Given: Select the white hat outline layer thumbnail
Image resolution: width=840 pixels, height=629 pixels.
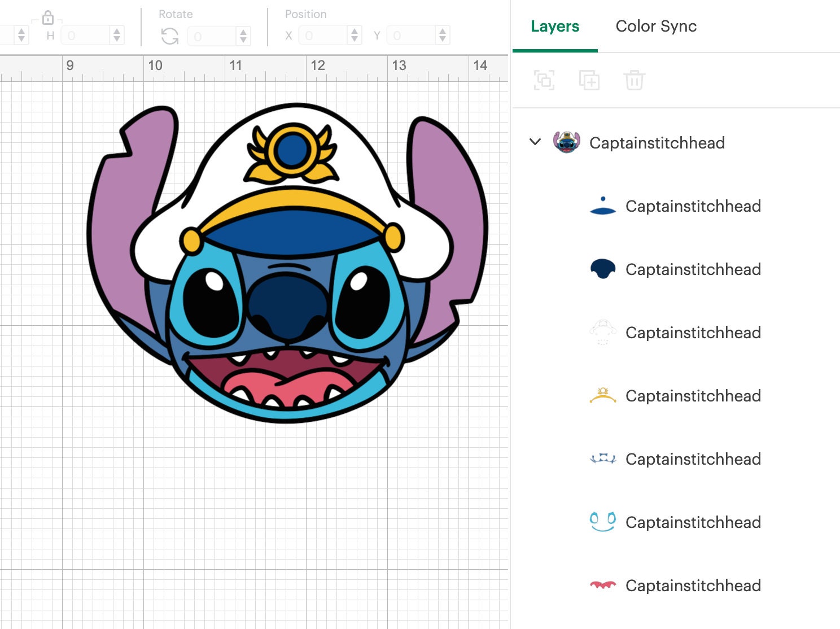Looking at the screenshot, I should pos(603,333).
